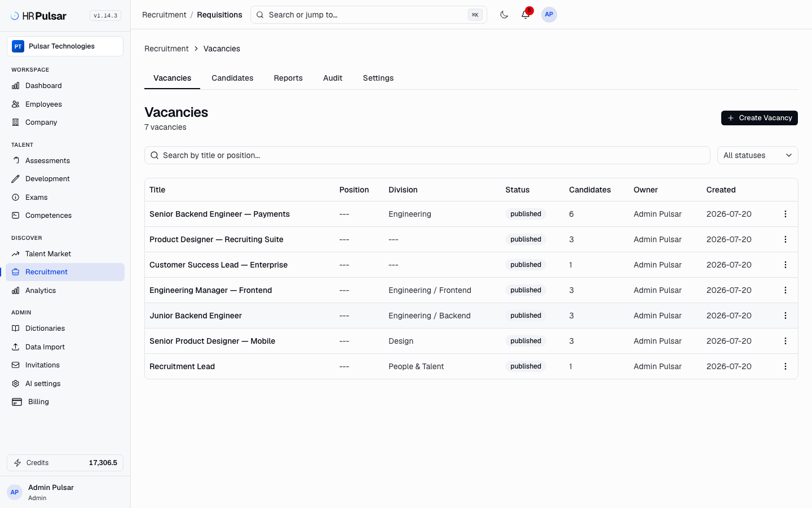Image resolution: width=812 pixels, height=508 pixels.
Task: Click the AI settings gear icon
Action: (x=16, y=384)
